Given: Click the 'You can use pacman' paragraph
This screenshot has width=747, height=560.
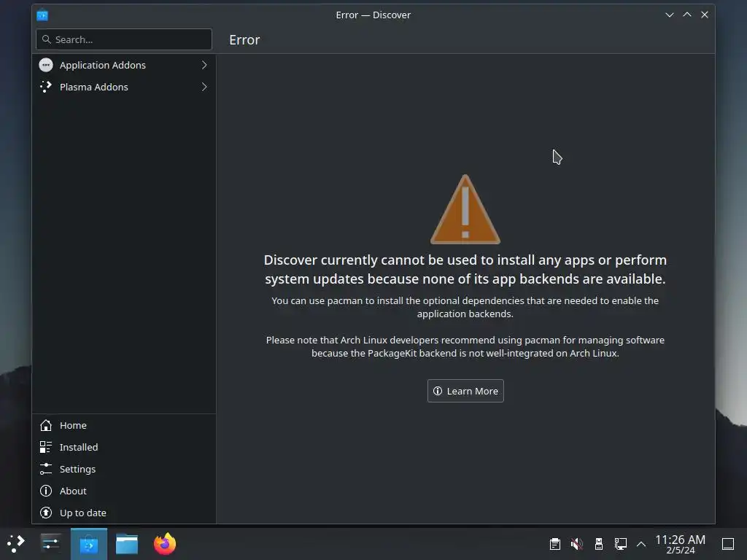Looking at the screenshot, I should tap(465, 307).
